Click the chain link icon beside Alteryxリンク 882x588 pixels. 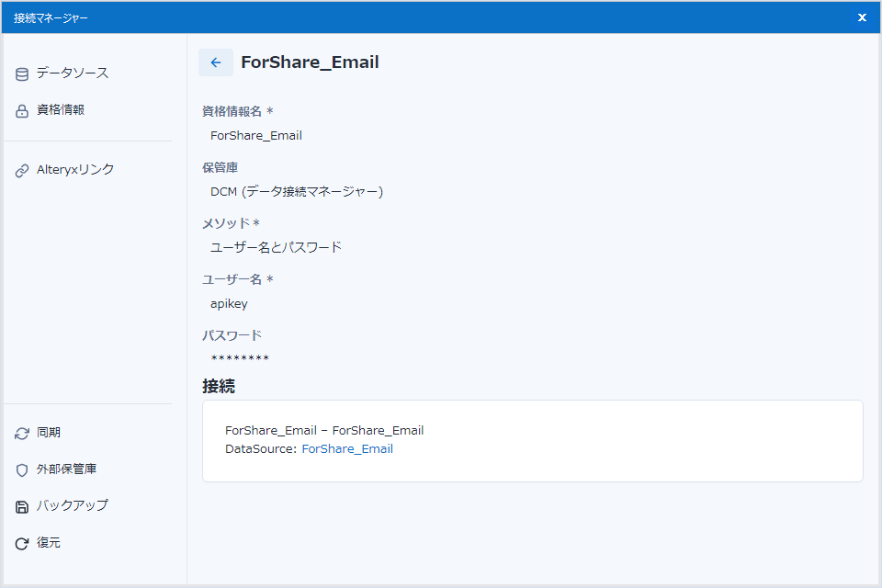click(x=22, y=171)
